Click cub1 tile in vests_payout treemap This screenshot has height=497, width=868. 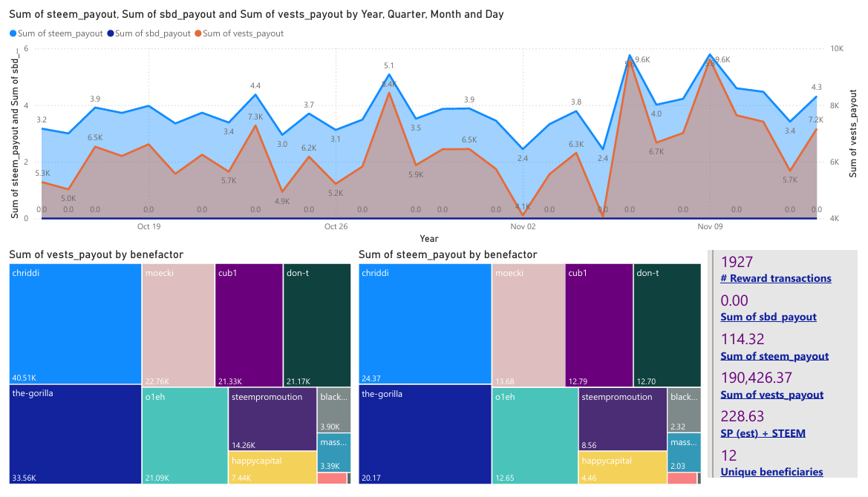pyautogui.click(x=249, y=326)
